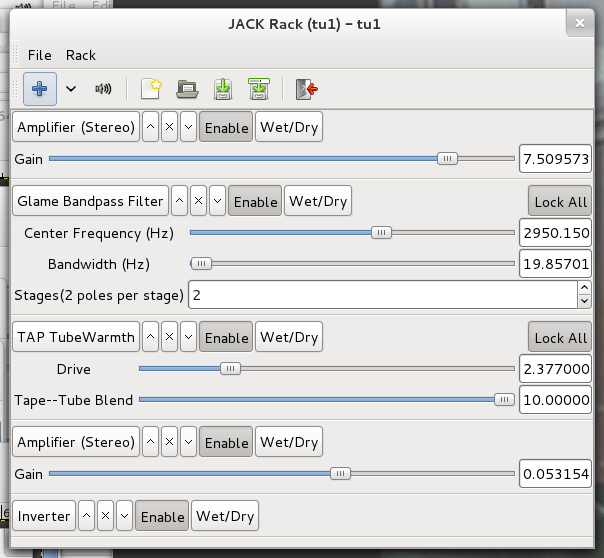Click the first Amplifier (Stereo) name button
Screen dimensions: 604x558
[76, 127]
